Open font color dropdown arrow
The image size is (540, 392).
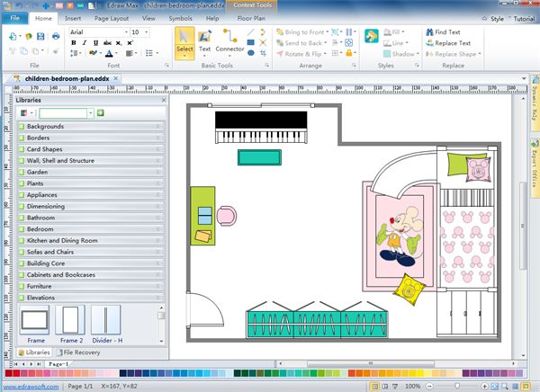pos(116,53)
